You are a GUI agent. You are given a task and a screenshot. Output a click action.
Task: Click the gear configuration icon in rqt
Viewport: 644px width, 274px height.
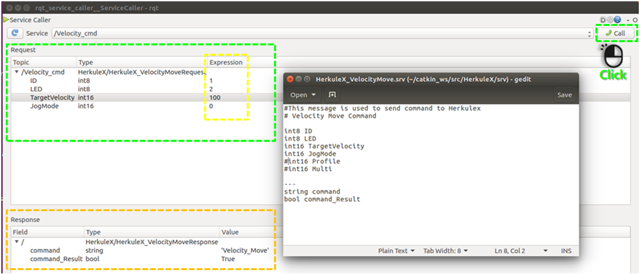point(610,19)
